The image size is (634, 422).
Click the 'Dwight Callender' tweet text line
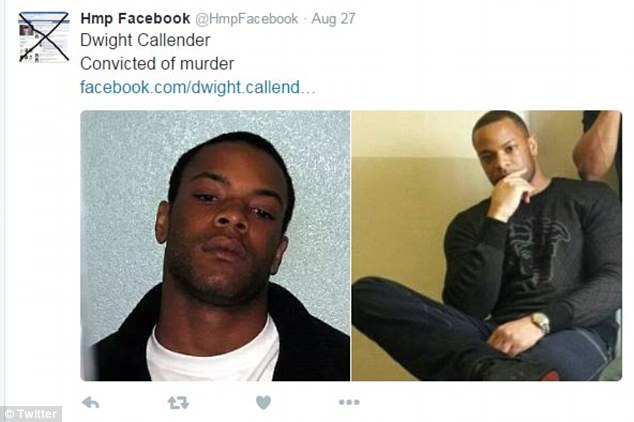click(145, 40)
